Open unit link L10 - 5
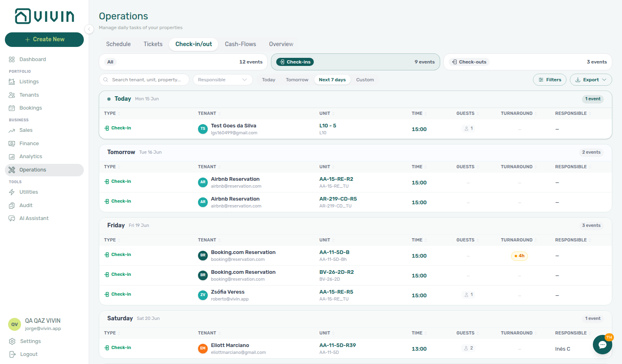 [x=328, y=126]
